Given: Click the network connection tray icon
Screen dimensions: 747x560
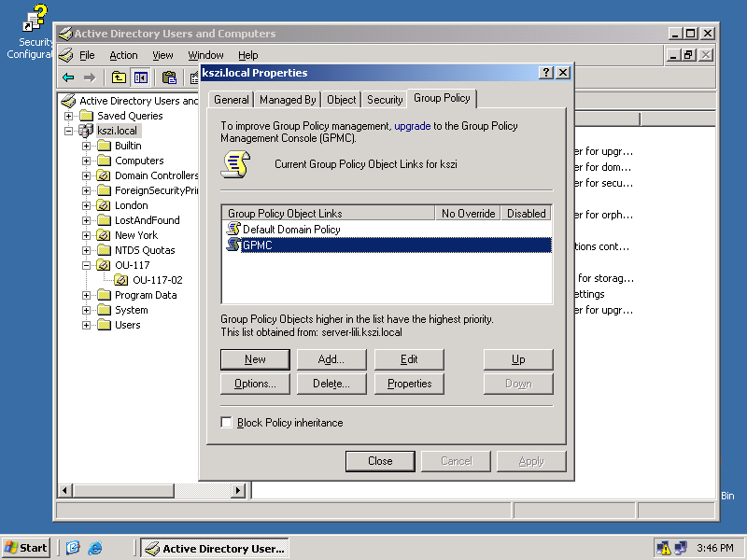Looking at the screenshot, I should click(682, 548).
